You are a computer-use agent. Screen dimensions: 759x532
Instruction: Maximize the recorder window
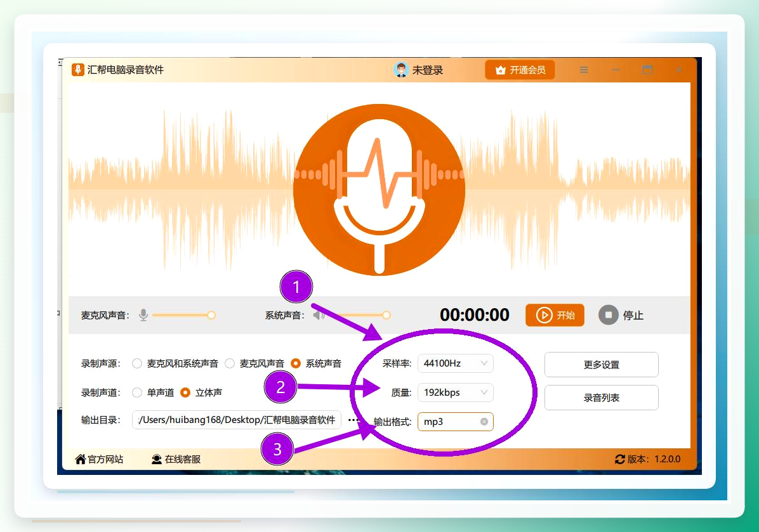[x=647, y=70]
